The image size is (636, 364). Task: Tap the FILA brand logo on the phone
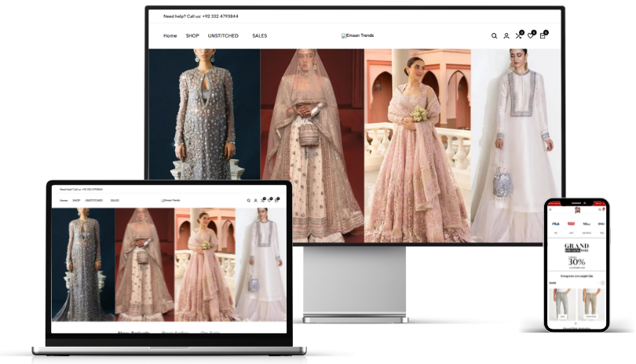pyautogui.click(x=555, y=224)
